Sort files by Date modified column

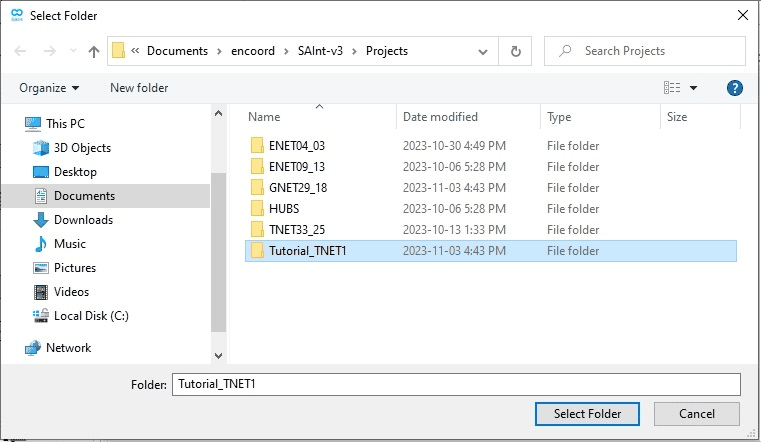point(440,117)
